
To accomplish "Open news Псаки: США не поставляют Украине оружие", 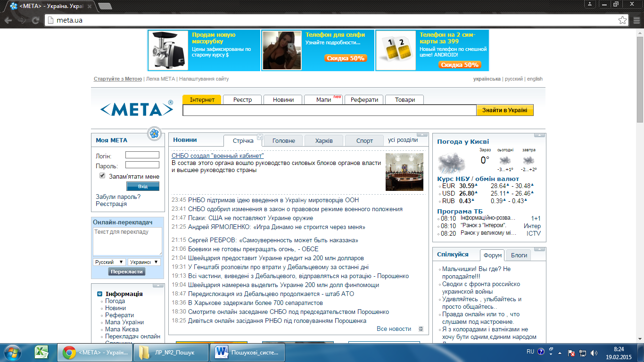I will (250, 218).
